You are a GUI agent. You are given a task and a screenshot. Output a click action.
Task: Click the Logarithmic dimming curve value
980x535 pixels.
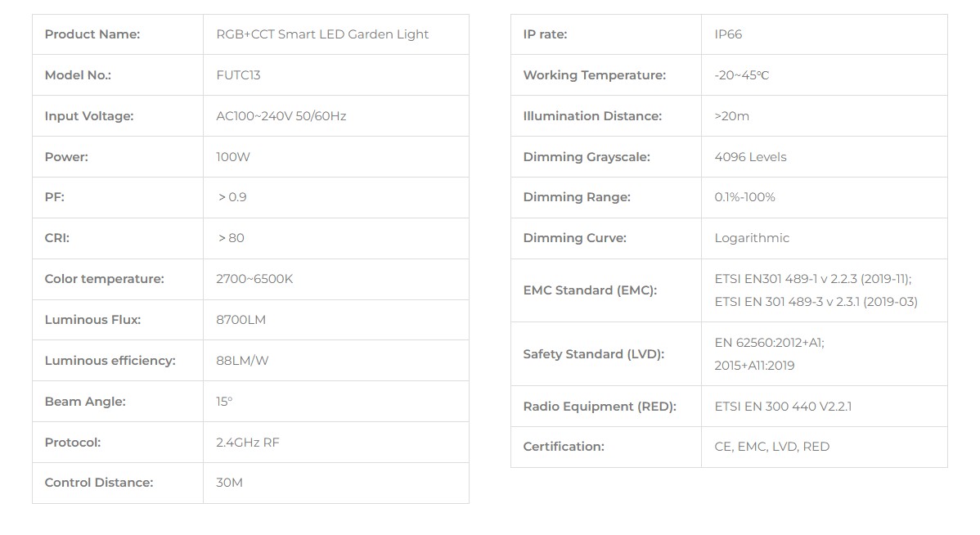coord(752,238)
